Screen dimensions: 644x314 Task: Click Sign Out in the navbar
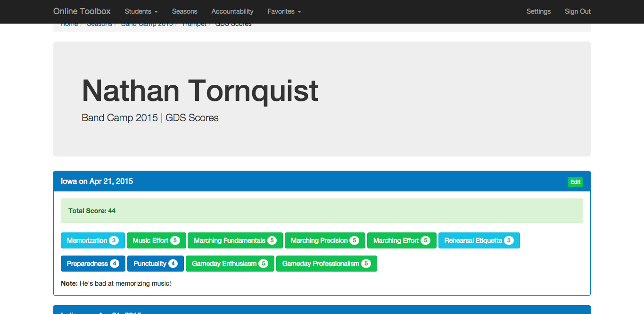click(578, 11)
